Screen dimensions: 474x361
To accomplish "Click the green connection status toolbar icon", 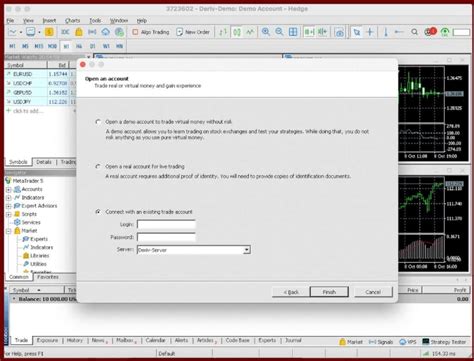I will click(x=445, y=32).
